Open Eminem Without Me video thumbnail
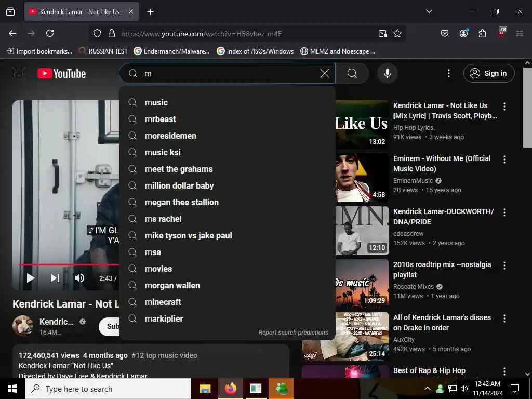Image resolution: width=532 pixels, height=399 pixels. point(362,178)
